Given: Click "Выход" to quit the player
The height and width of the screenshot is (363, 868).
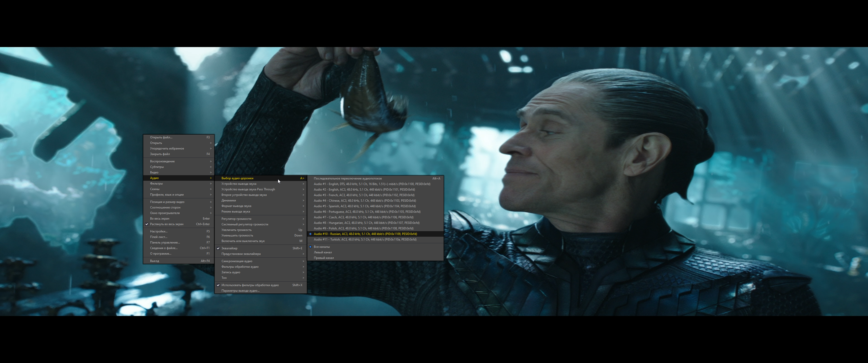Looking at the screenshot, I should pos(155,260).
